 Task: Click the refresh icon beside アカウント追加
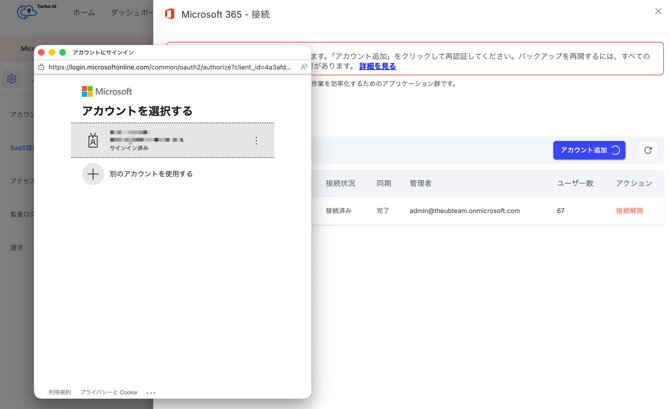coord(648,150)
